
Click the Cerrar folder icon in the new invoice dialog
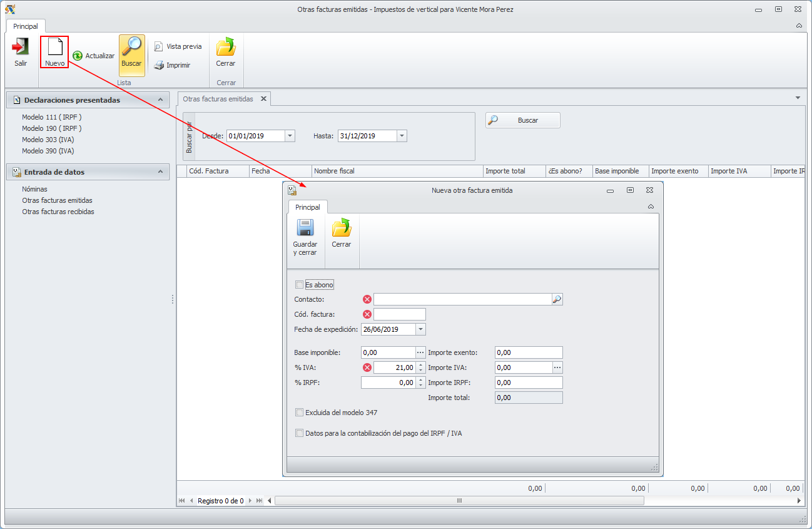[x=342, y=229]
